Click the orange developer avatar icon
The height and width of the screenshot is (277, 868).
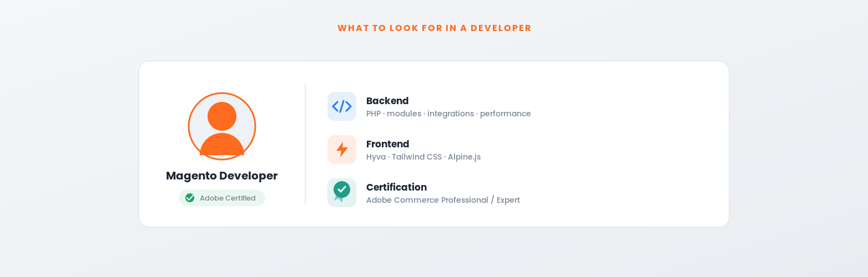point(222,126)
